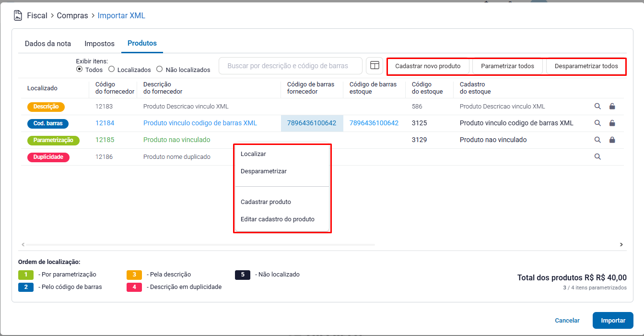
Task: Click the magnifier icon in the Duplicidade row
Action: [x=597, y=156]
